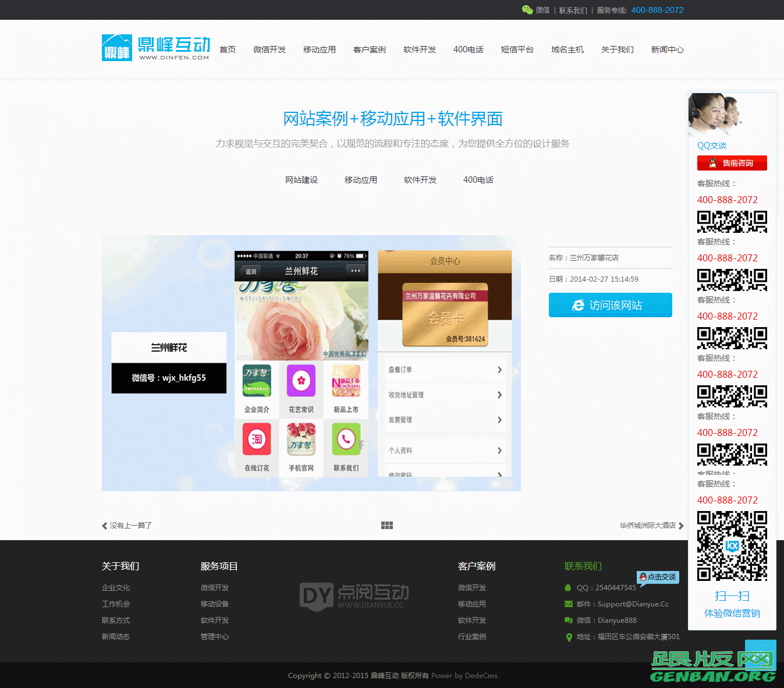This screenshot has height=688, width=784.
Task: Open the 客户案例 navigation menu item
Action: [x=369, y=49]
